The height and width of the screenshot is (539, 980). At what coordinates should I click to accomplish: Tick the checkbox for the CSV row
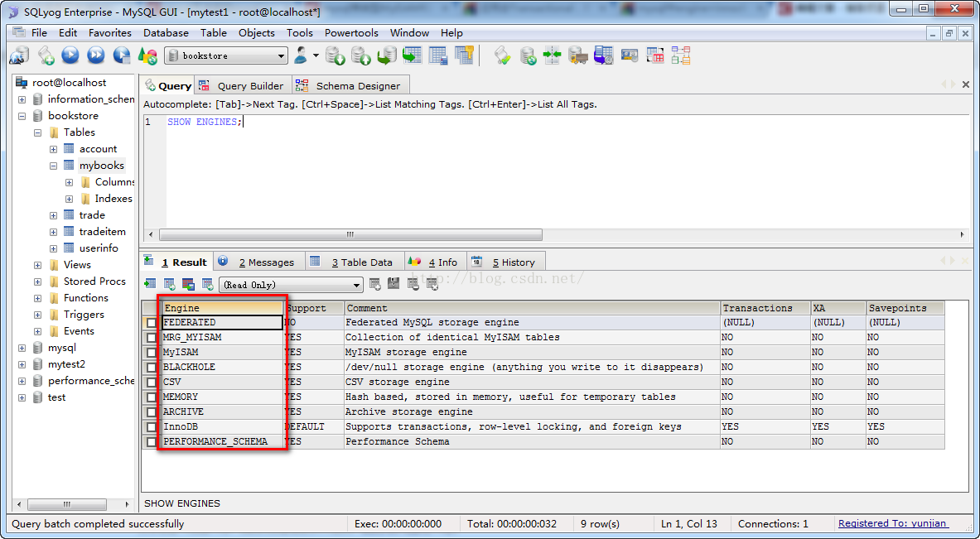tap(152, 383)
